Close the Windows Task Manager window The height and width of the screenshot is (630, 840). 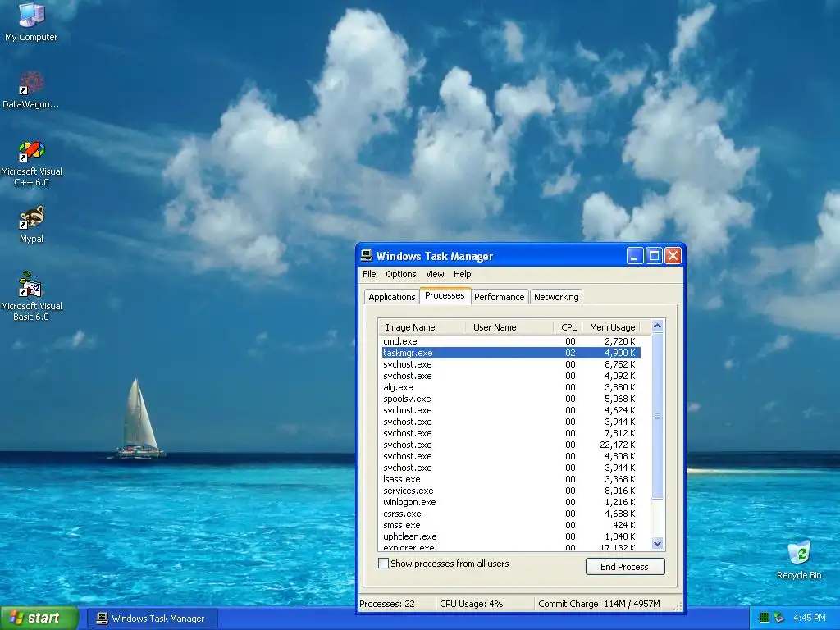coord(673,256)
